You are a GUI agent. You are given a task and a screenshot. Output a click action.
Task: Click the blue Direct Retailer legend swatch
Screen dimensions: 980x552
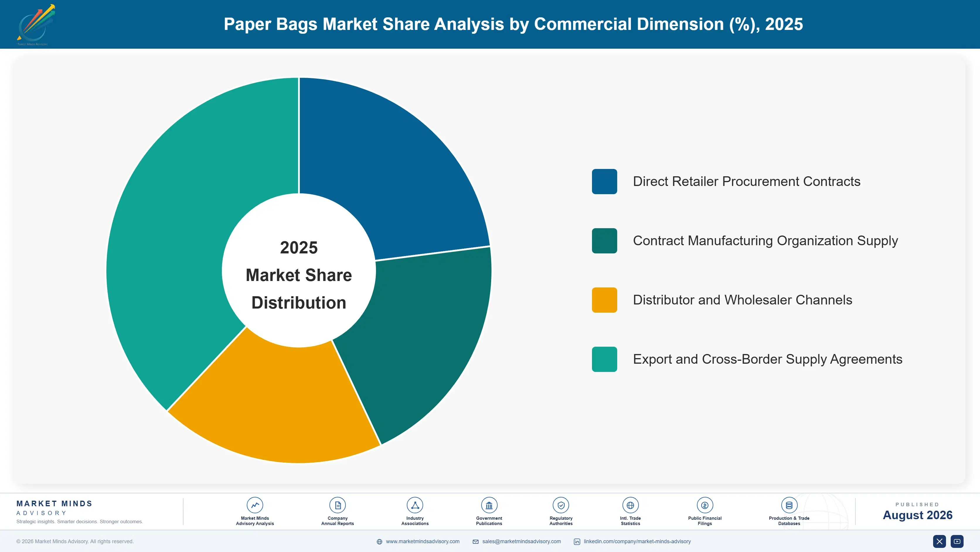coord(604,182)
